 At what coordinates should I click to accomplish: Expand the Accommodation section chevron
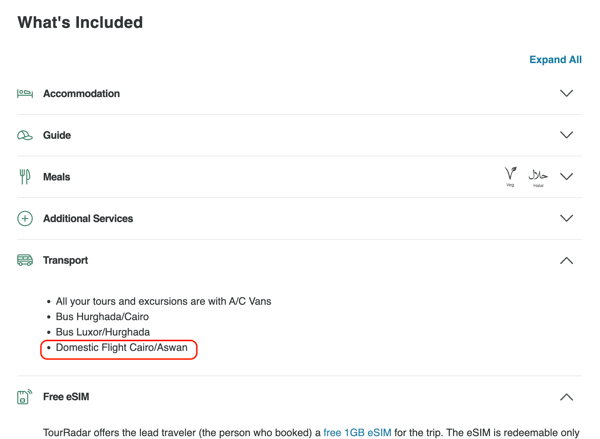566,93
